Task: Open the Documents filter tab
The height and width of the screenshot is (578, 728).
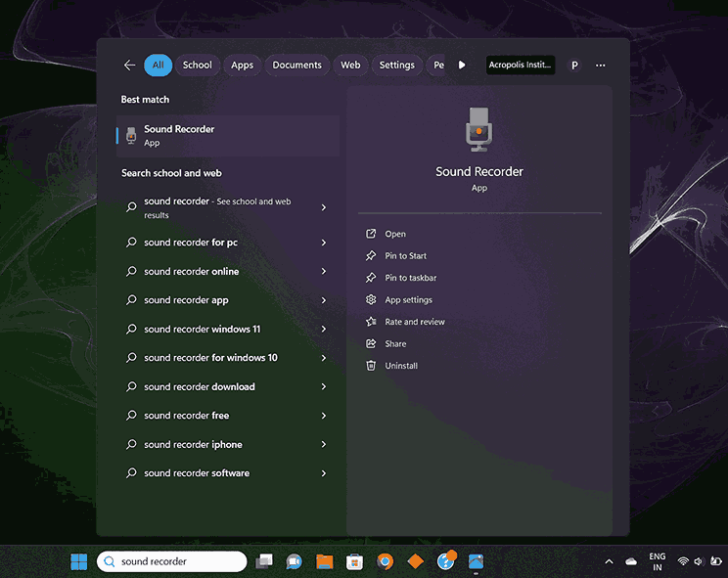Action: coord(296,65)
